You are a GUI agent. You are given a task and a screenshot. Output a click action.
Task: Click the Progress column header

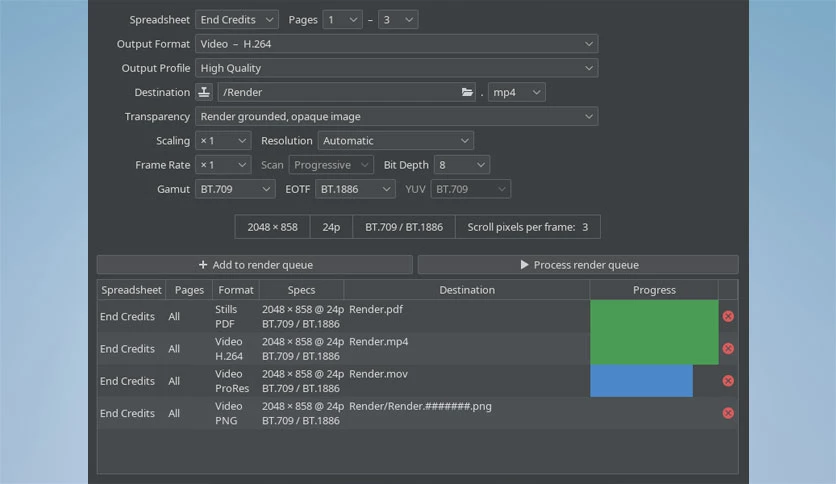pyautogui.click(x=654, y=290)
